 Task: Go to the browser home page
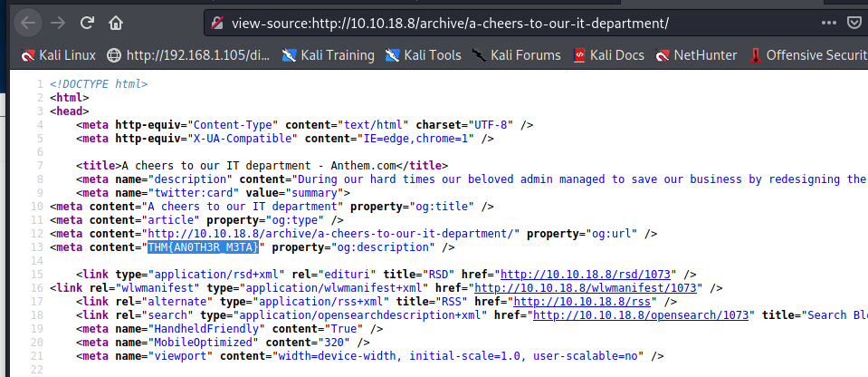tap(116, 21)
